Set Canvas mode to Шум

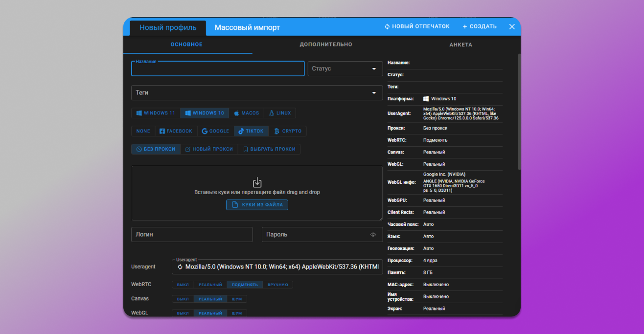pyautogui.click(x=237, y=299)
